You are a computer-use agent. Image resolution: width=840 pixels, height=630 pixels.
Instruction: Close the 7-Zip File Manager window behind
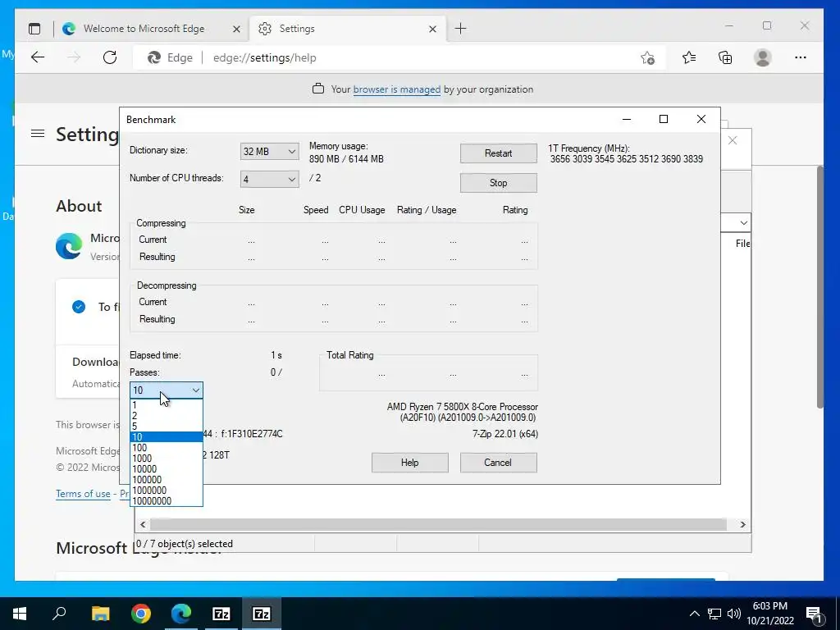tap(733, 140)
